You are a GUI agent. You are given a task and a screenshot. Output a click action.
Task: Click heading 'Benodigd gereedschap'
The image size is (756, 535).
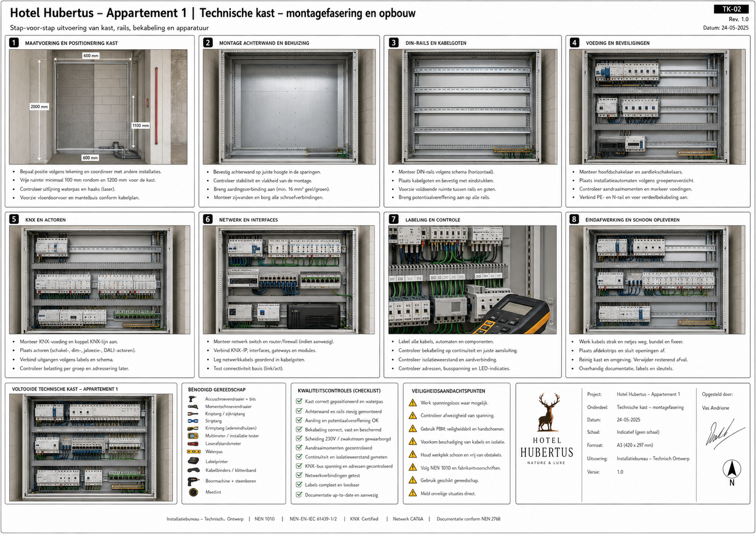click(217, 389)
